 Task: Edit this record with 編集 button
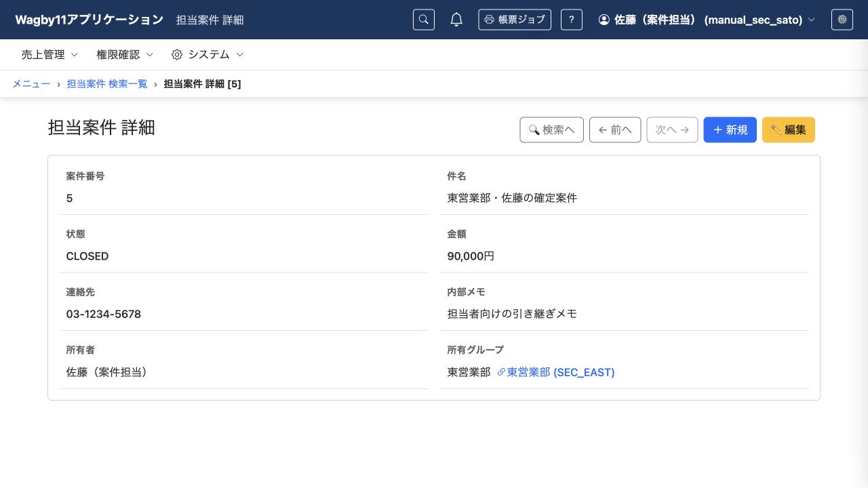789,129
